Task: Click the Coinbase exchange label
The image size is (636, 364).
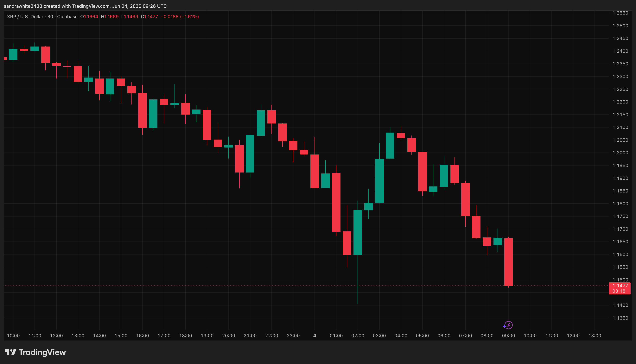Action: point(67,17)
